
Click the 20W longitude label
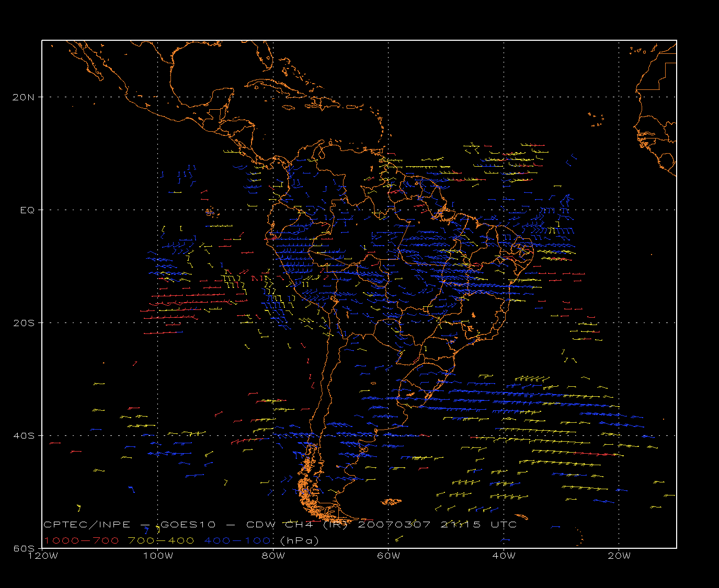click(x=619, y=556)
